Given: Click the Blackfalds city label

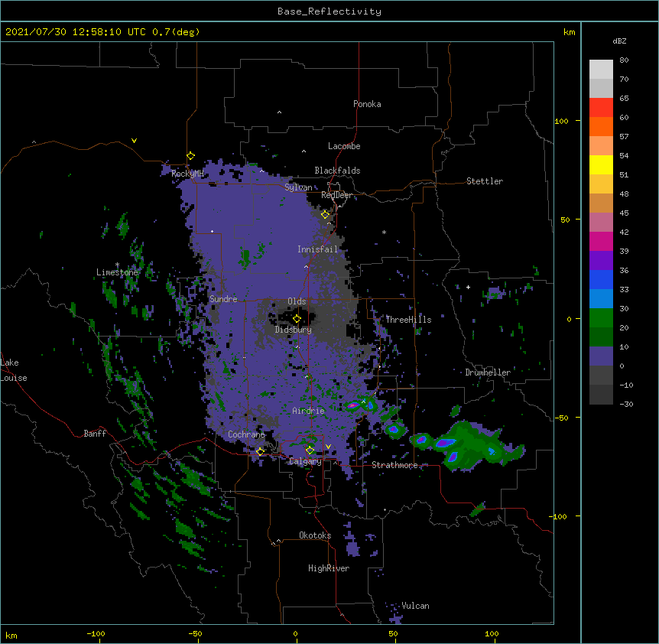Looking at the screenshot, I should click(337, 171).
